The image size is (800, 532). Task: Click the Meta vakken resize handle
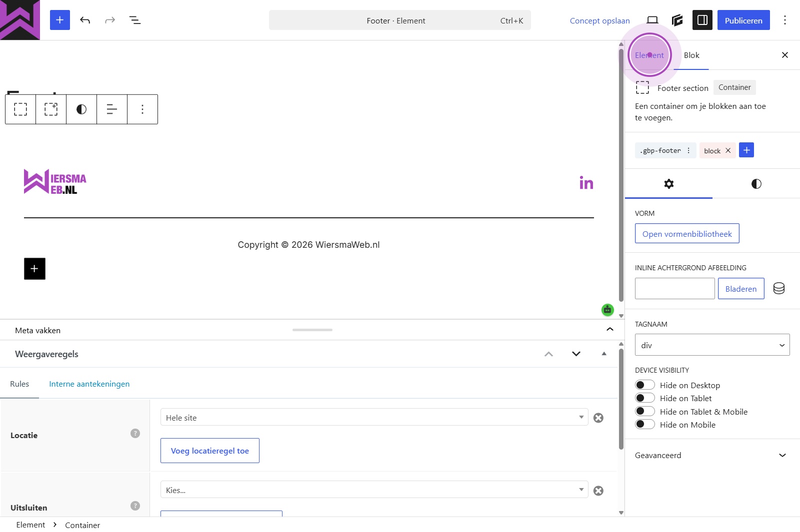(312, 330)
